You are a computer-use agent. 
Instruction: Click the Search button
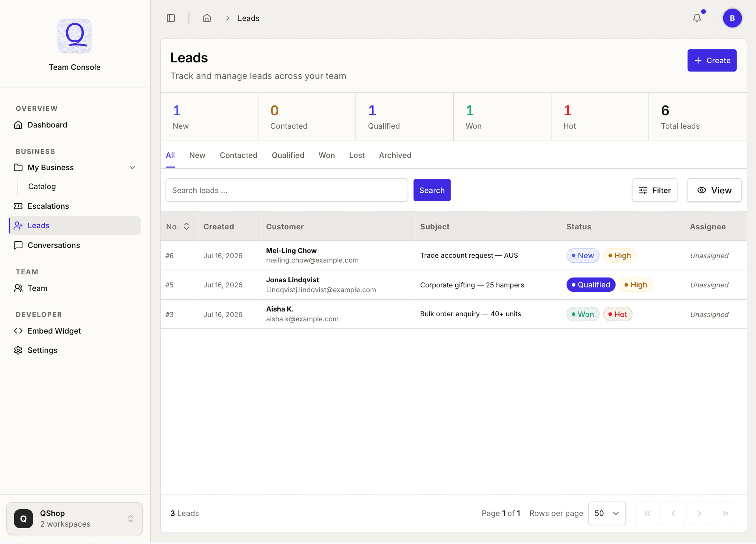(x=432, y=190)
